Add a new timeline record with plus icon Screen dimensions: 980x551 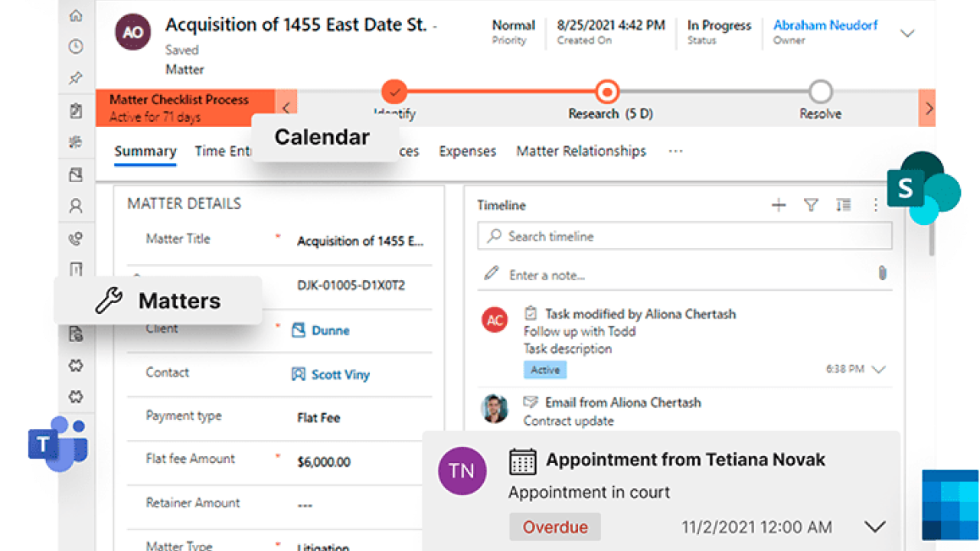779,205
